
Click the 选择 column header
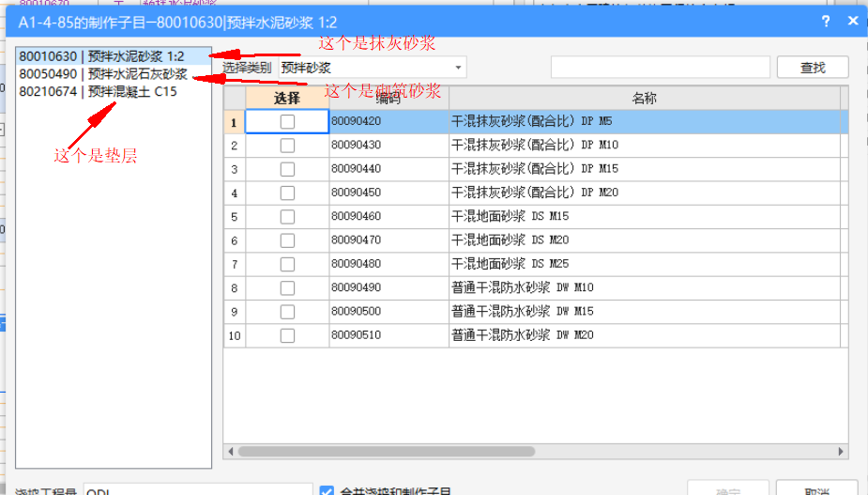pyautogui.click(x=287, y=98)
